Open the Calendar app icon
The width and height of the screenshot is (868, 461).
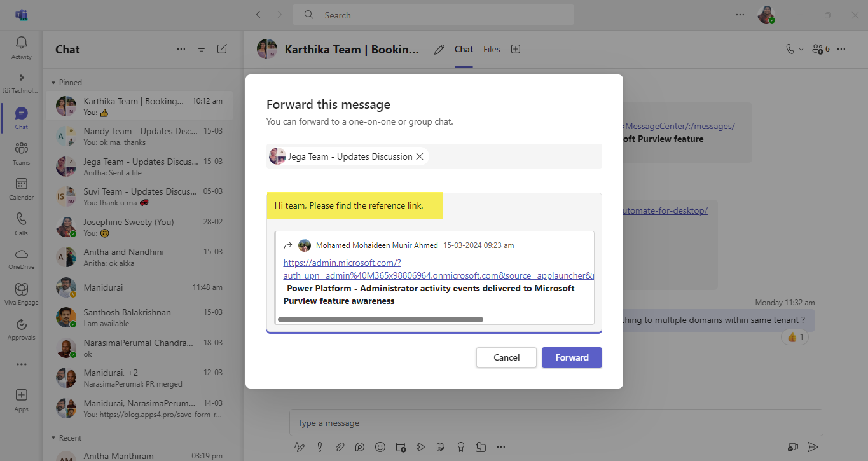point(21,188)
